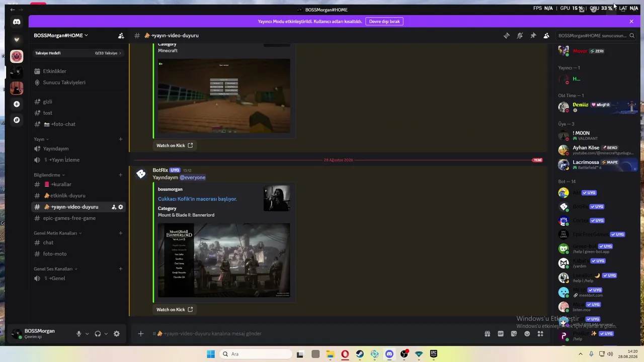Open Bannerlord stream preview image
Viewport: 644px width, 362px height.
(x=224, y=260)
